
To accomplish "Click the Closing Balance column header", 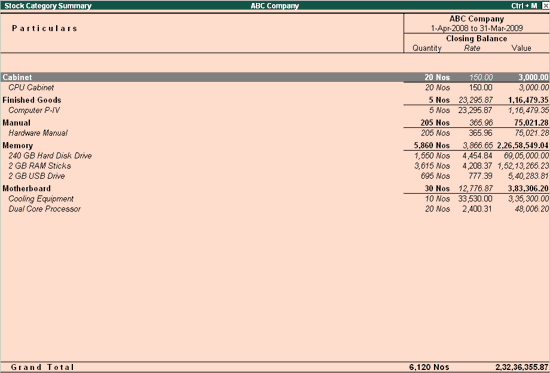I will [x=476, y=39].
